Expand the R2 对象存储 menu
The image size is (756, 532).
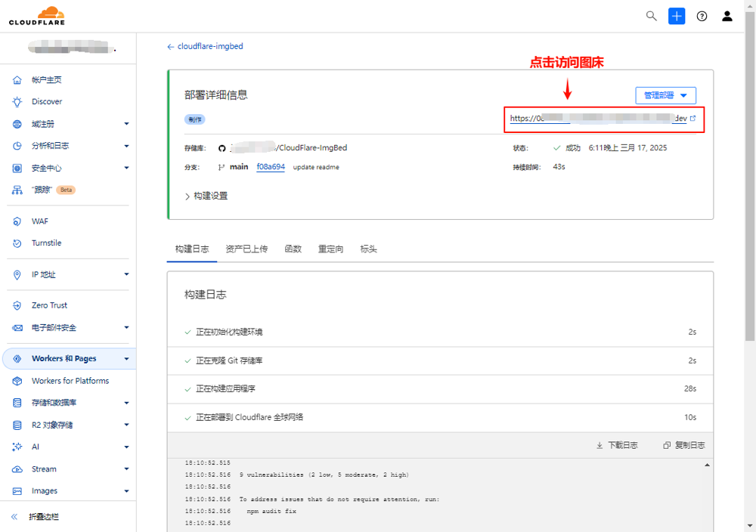(126, 425)
